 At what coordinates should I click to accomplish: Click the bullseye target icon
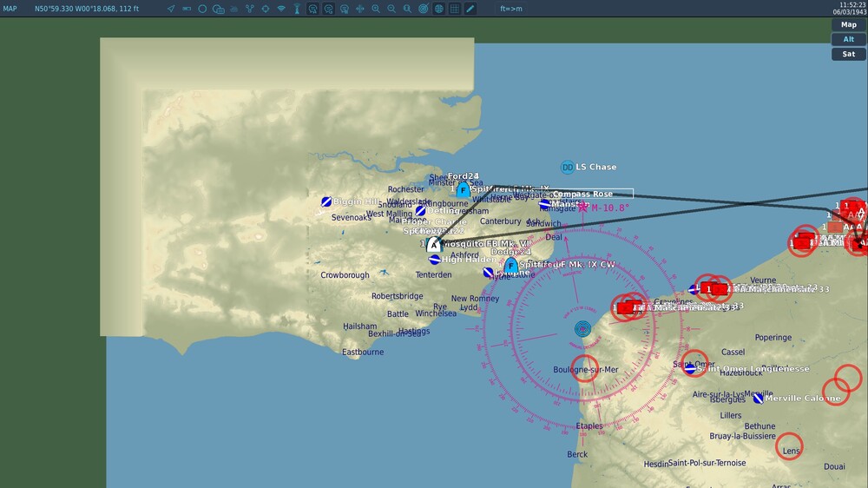pos(424,9)
